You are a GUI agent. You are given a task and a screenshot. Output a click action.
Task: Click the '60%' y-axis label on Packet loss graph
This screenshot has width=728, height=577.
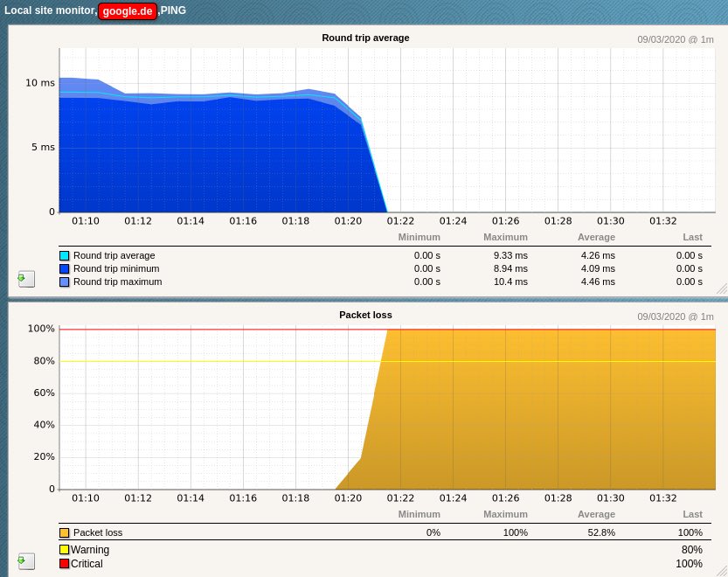click(44, 393)
